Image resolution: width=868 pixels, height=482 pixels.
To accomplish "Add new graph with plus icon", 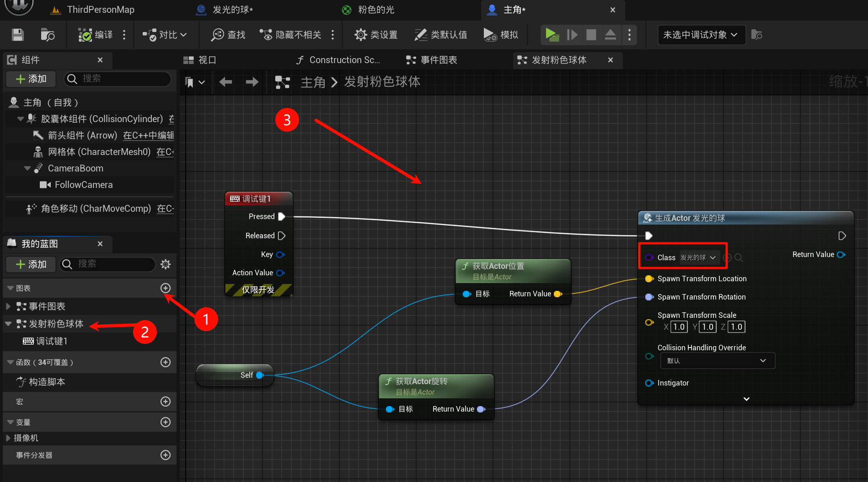I will coord(166,288).
